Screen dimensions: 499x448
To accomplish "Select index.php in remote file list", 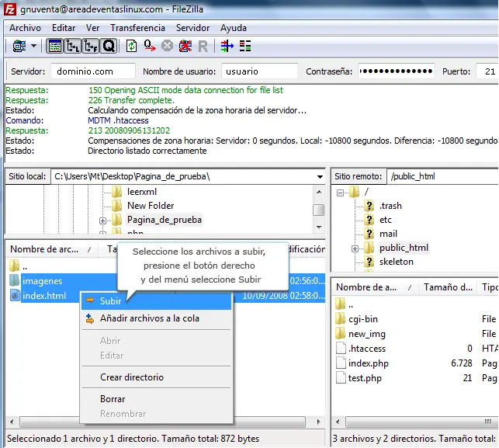I will click(x=367, y=363).
